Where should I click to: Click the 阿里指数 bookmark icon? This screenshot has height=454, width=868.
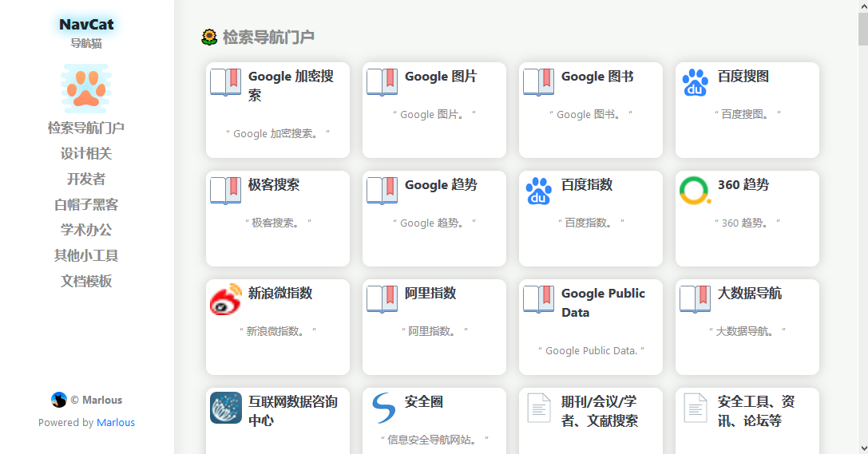382,298
